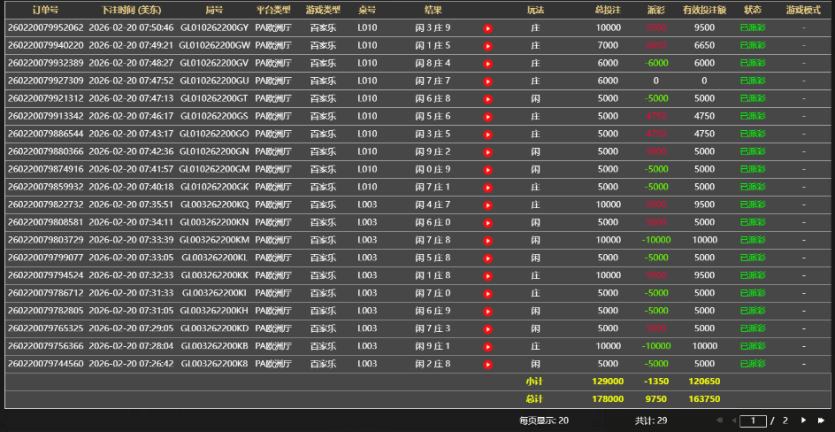Click the 有效投注额 column header
Screen dimensions: 835x432
tap(704, 9)
